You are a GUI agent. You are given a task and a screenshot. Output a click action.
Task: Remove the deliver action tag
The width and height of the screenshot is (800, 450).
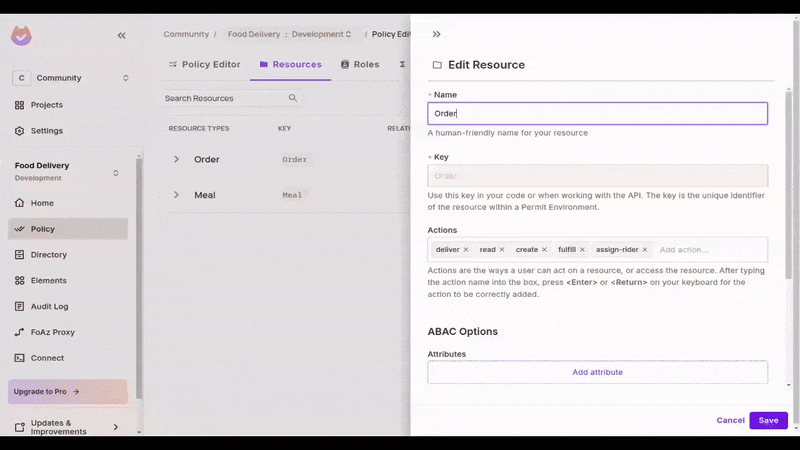pos(466,249)
